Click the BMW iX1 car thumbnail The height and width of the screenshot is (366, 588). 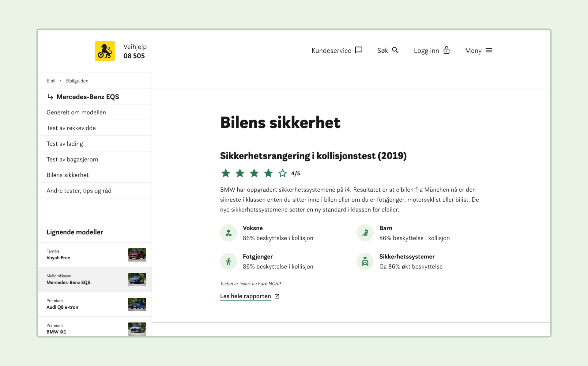137,329
